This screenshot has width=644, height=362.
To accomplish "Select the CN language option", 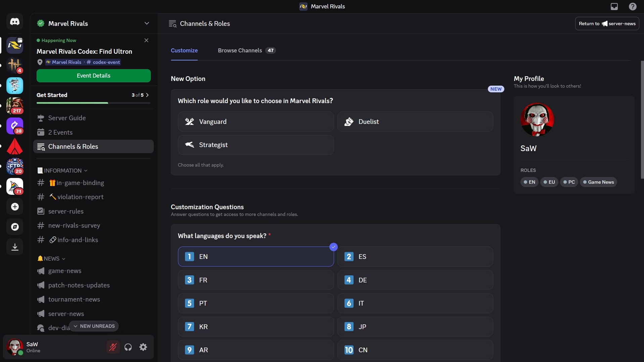I will pyautogui.click(x=415, y=350).
